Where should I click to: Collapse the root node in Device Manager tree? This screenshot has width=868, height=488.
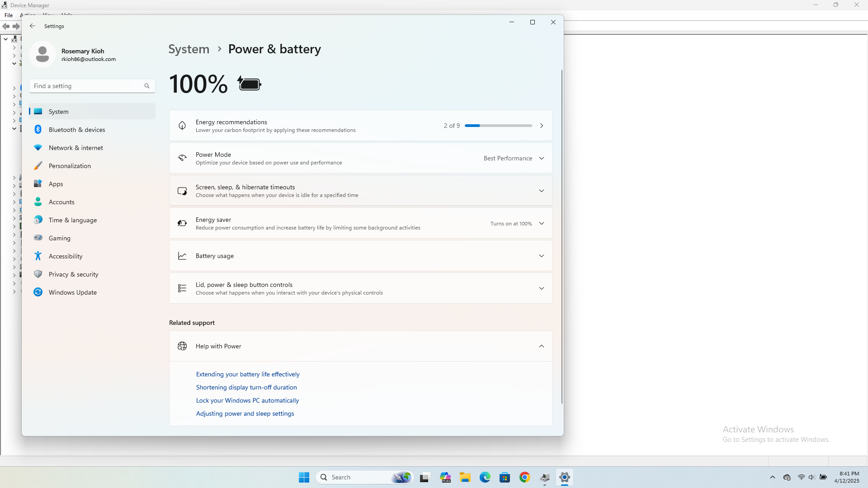click(5, 39)
